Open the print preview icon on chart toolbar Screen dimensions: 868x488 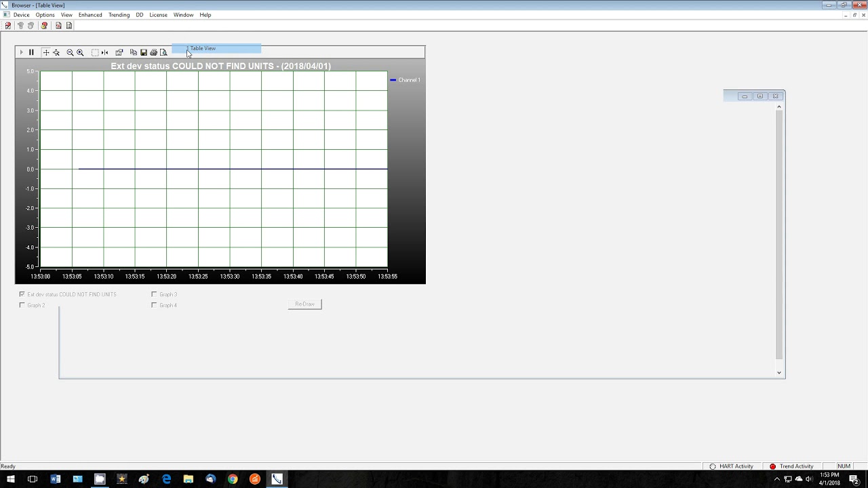163,52
